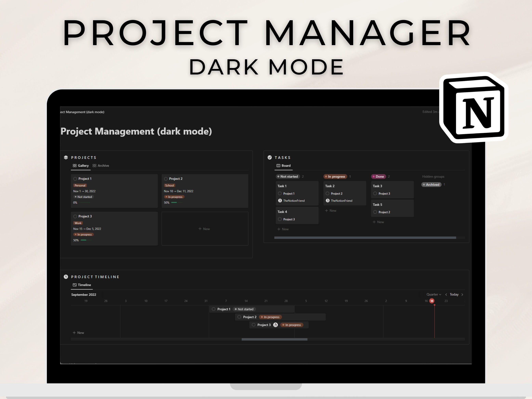Click the Today button on the timeline
The image size is (532, 399).
coord(454,294)
